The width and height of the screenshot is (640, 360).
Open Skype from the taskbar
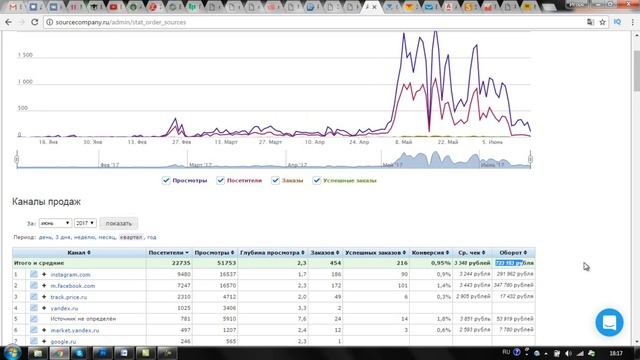(80, 353)
